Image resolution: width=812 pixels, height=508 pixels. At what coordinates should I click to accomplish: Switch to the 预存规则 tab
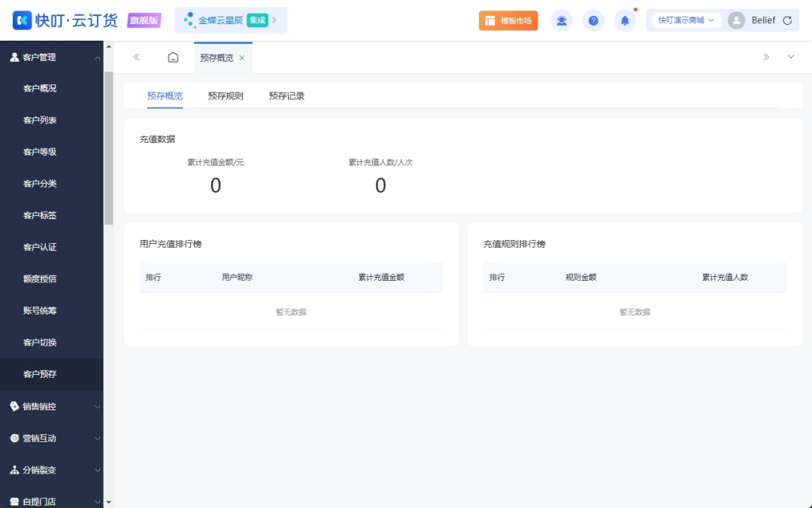point(226,96)
